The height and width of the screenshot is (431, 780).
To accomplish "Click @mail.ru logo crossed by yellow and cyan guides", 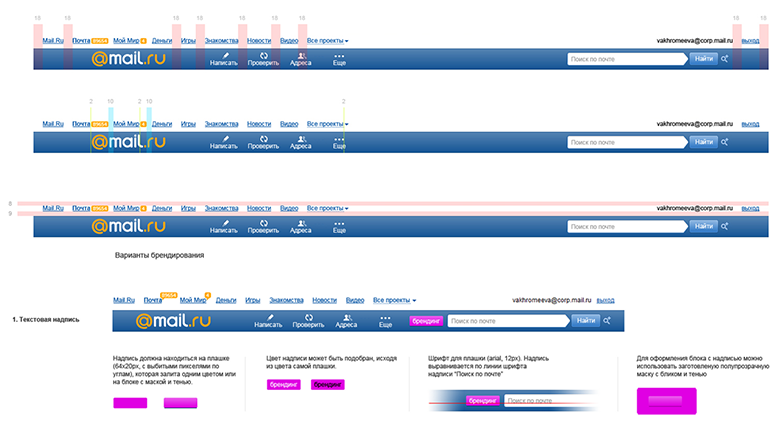I will click(129, 141).
